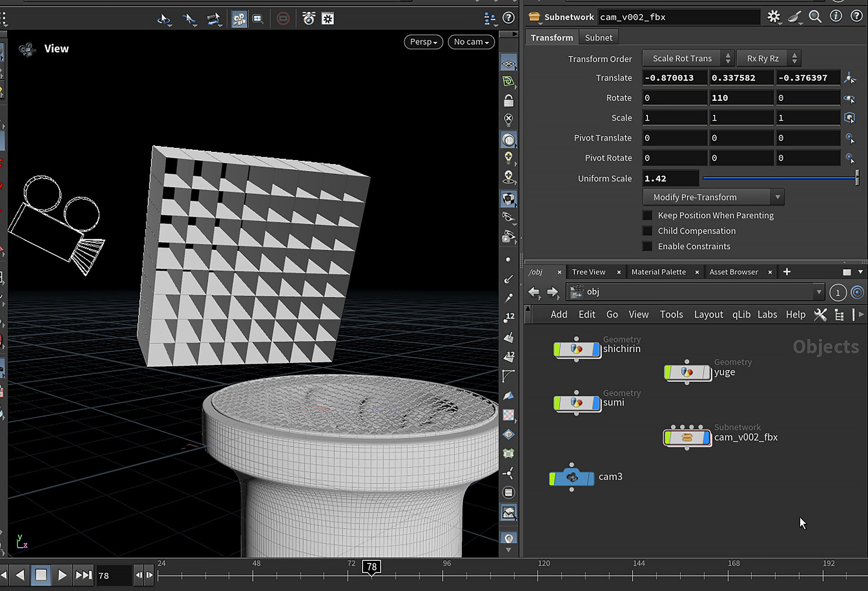Click the parameter gear settings icon
868x591 pixels.
[x=773, y=17]
